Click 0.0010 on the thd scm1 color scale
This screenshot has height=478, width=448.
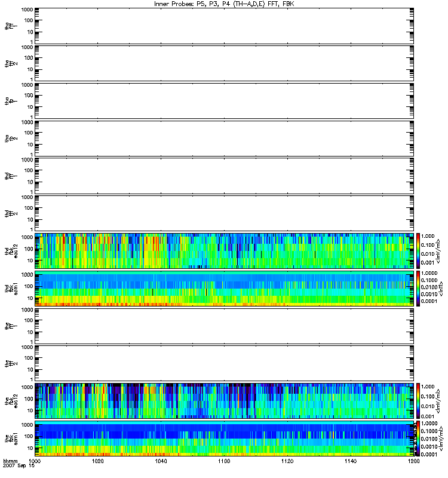click(429, 294)
